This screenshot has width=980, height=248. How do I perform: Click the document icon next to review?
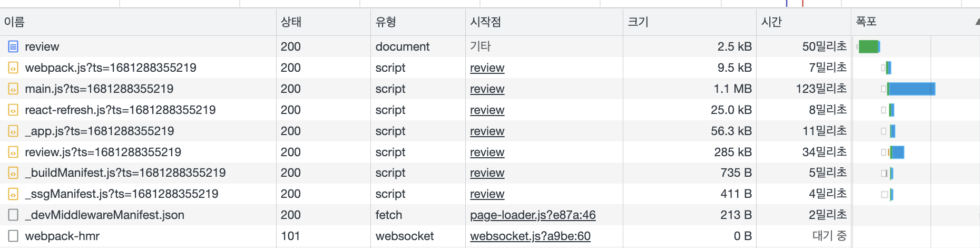pos(13,46)
